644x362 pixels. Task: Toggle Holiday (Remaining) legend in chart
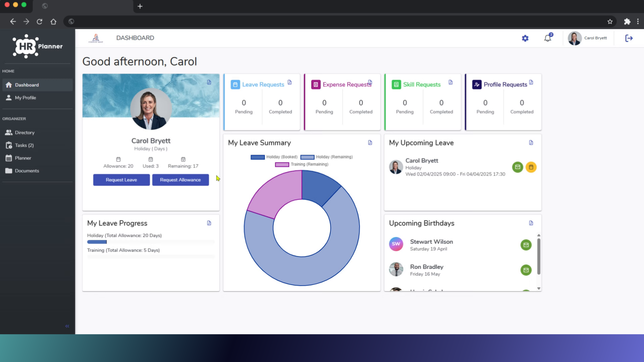pyautogui.click(x=326, y=157)
